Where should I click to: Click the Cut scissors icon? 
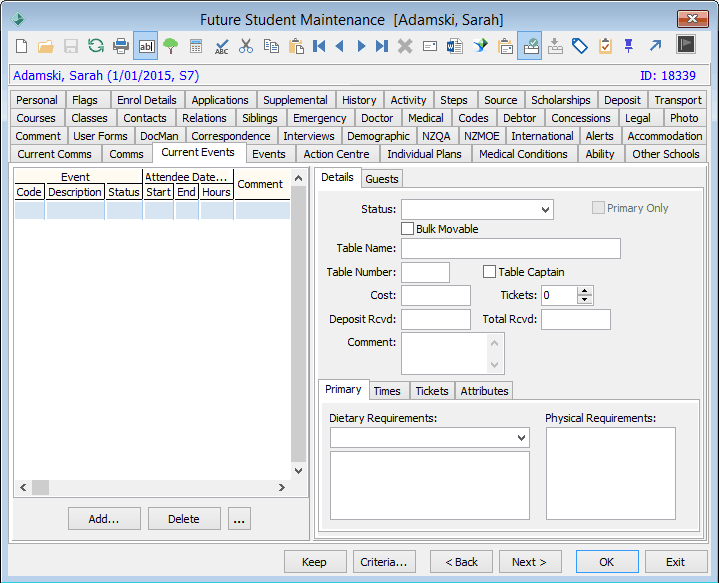(246, 46)
